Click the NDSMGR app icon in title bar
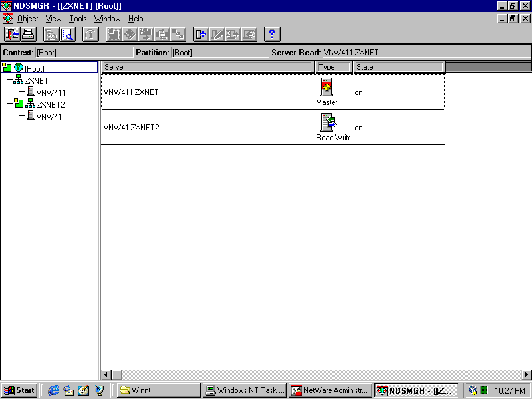This screenshot has height=399, width=532. coord(6,6)
